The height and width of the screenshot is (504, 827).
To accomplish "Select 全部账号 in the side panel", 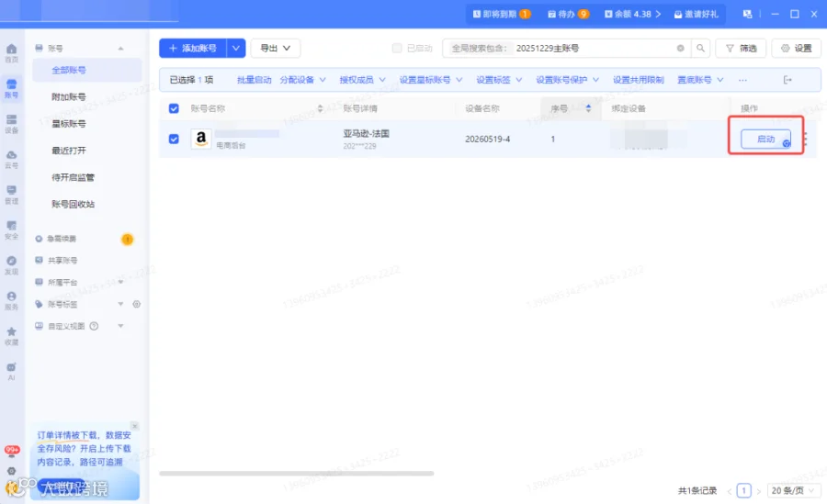I will [87, 70].
